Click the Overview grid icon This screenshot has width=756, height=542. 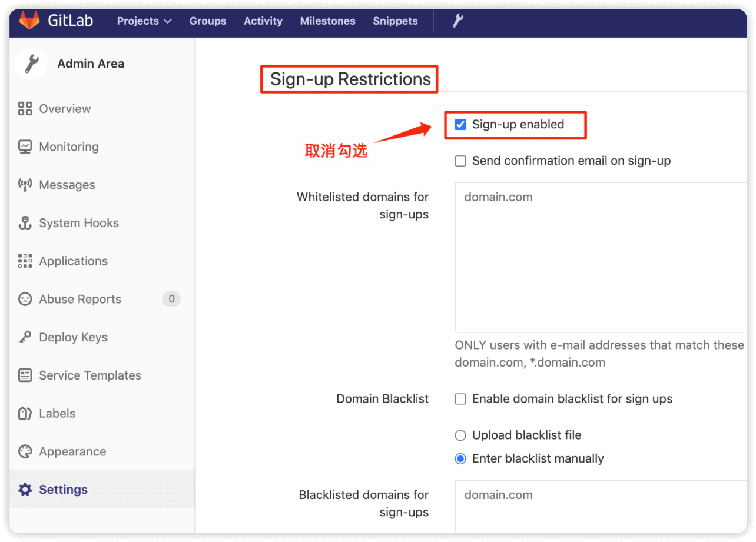pyautogui.click(x=25, y=108)
